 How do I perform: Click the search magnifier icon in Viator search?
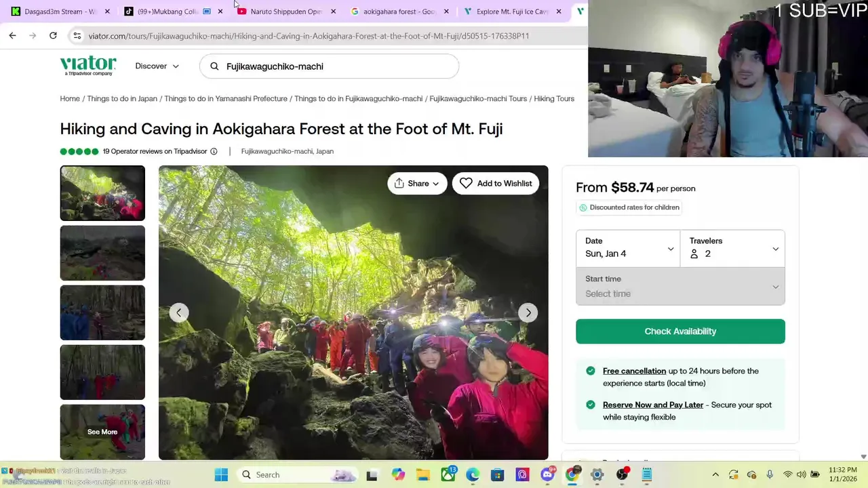tap(214, 66)
